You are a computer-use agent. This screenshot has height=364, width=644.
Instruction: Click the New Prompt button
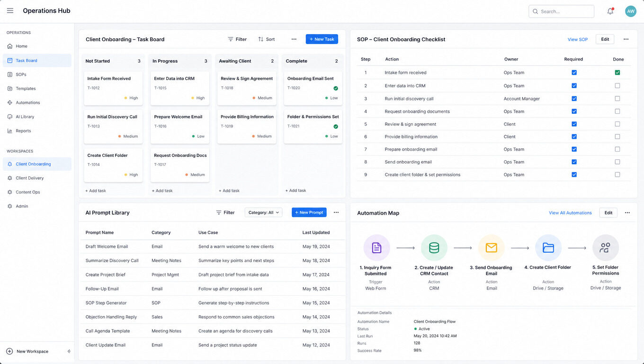(309, 212)
